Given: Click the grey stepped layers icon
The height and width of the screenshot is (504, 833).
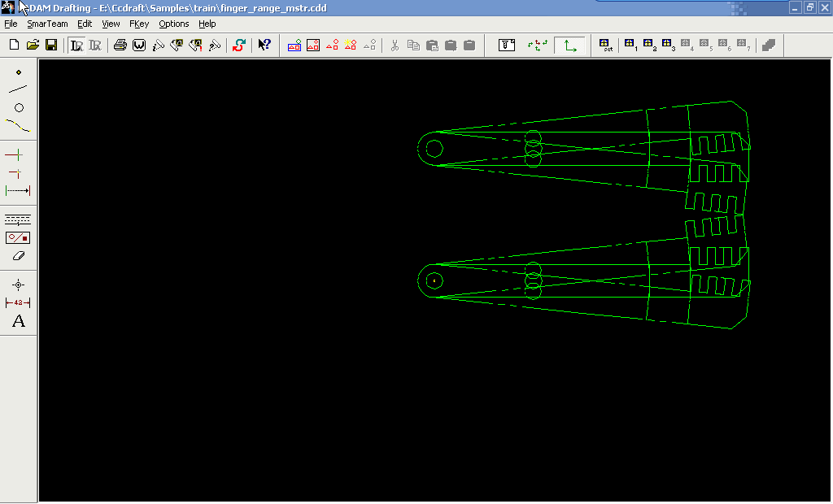Looking at the screenshot, I should 769,46.
